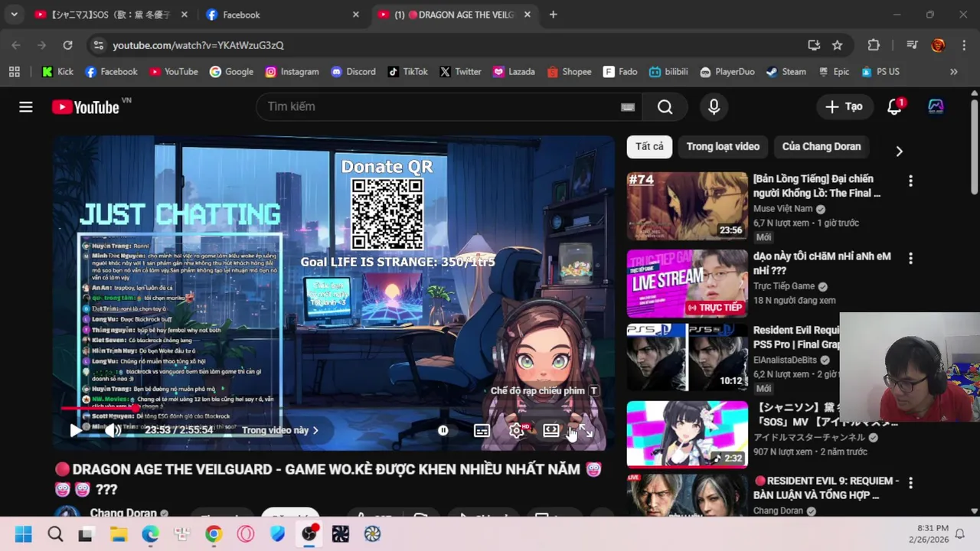Select the "Trong loạt video" filter chip
This screenshot has height=551, width=980.
click(723, 147)
